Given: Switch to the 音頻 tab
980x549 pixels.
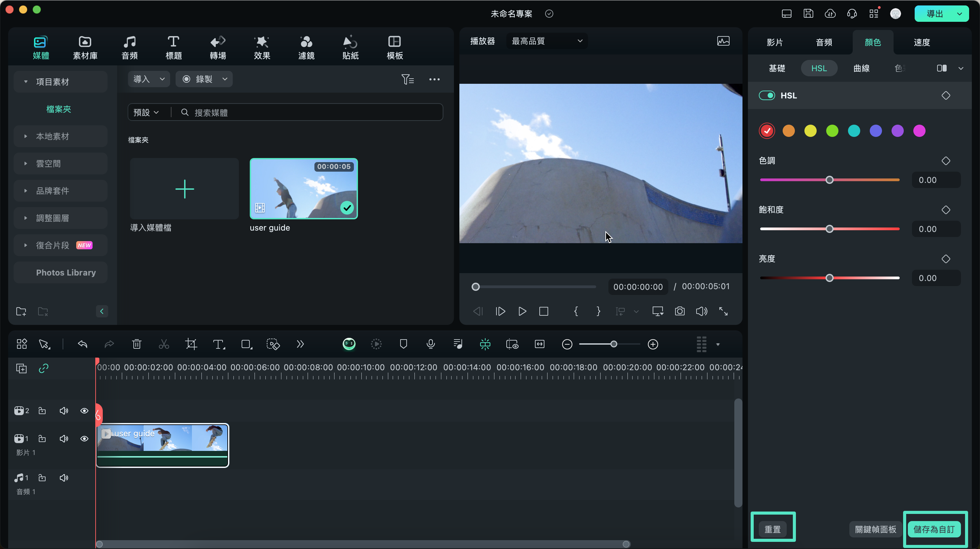Looking at the screenshot, I should (824, 42).
